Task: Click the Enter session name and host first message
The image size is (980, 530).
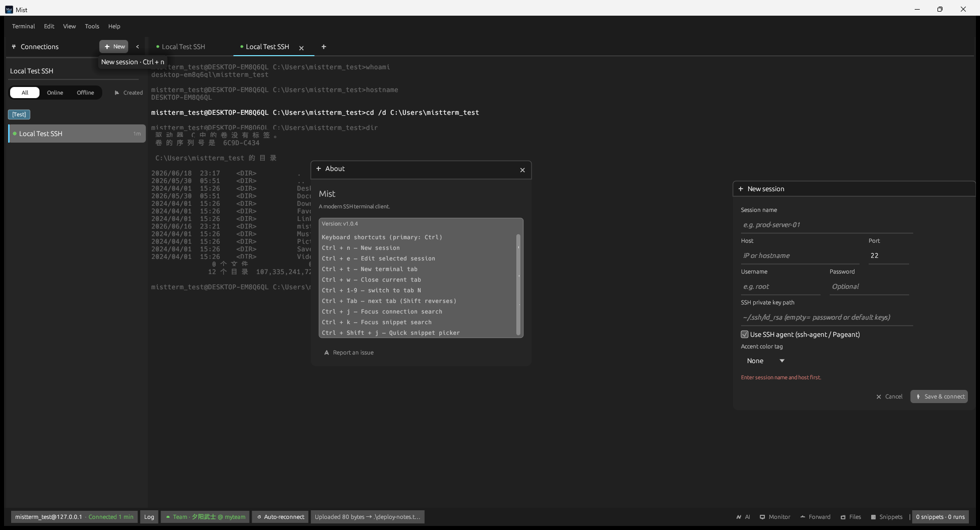Action: 781,377
